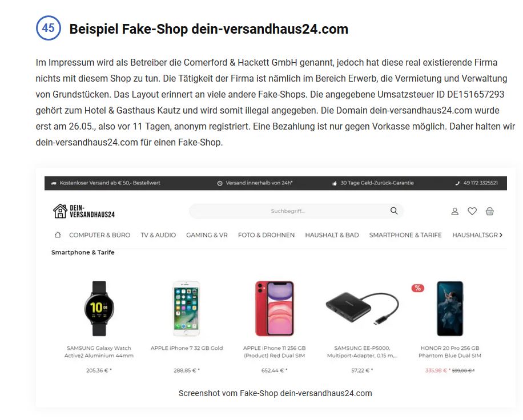Image resolution: width=523 pixels, height=420 pixels.
Task: Open the shopping basket icon
Action: click(x=489, y=211)
